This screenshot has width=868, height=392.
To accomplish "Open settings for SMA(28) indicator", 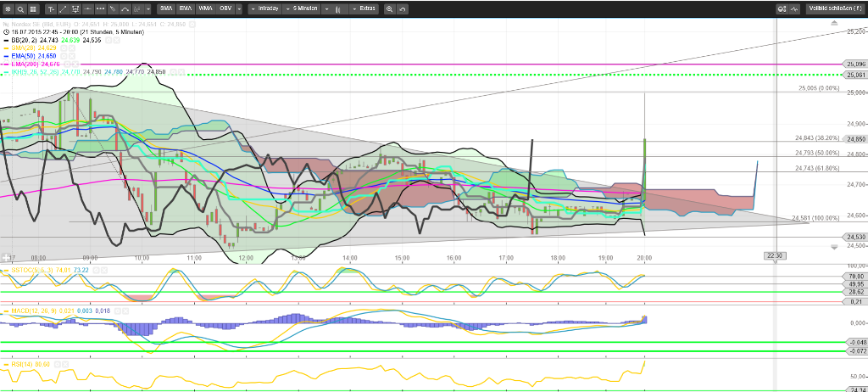I will coord(64,48).
